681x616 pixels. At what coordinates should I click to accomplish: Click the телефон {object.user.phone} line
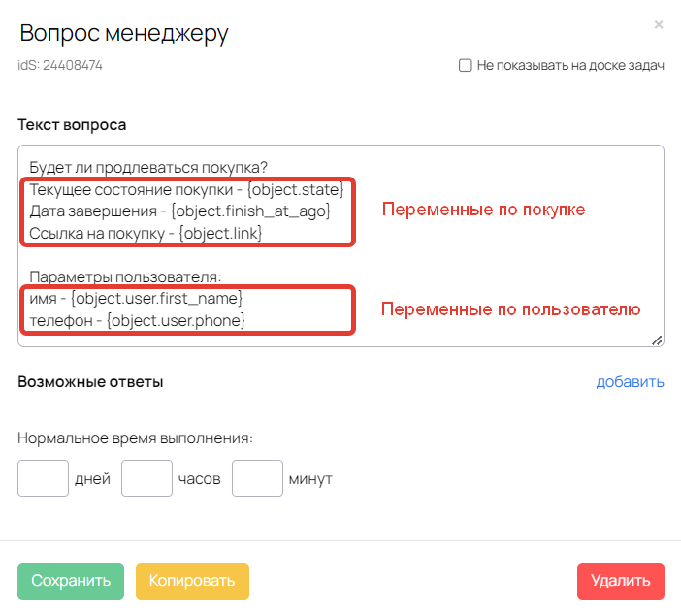pyautogui.click(x=137, y=320)
